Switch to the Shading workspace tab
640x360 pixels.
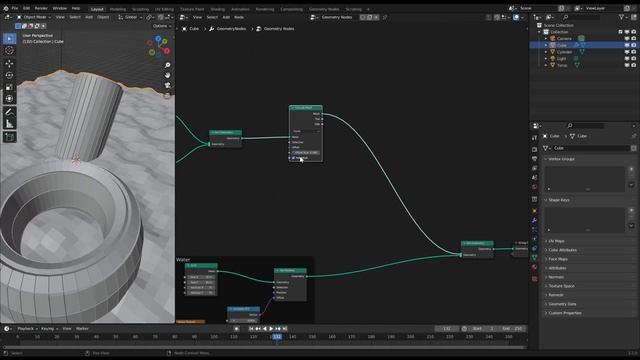coord(218,9)
